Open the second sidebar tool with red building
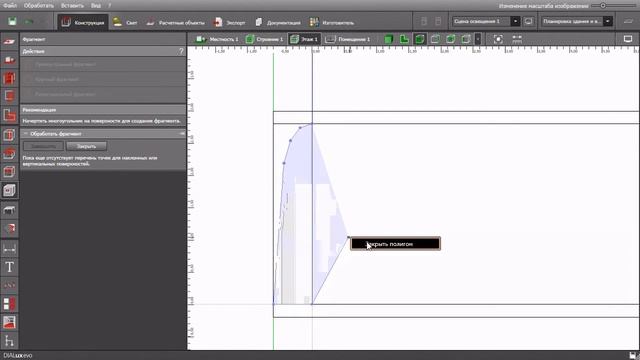Image resolution: width=640 pixels, height=360 pixels. click(x=9, y=60)
